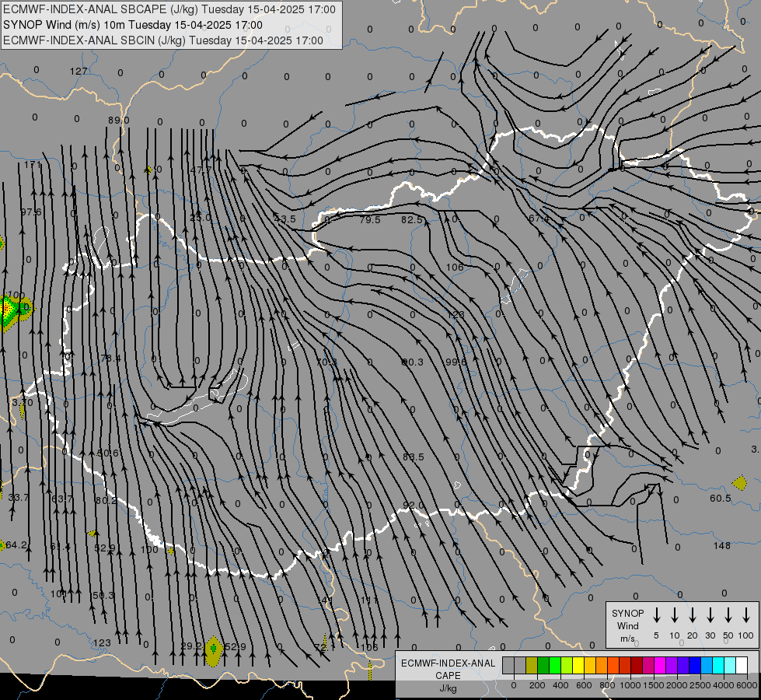
Task: Click the '80.3' value on the map
Action: point(413,362)
